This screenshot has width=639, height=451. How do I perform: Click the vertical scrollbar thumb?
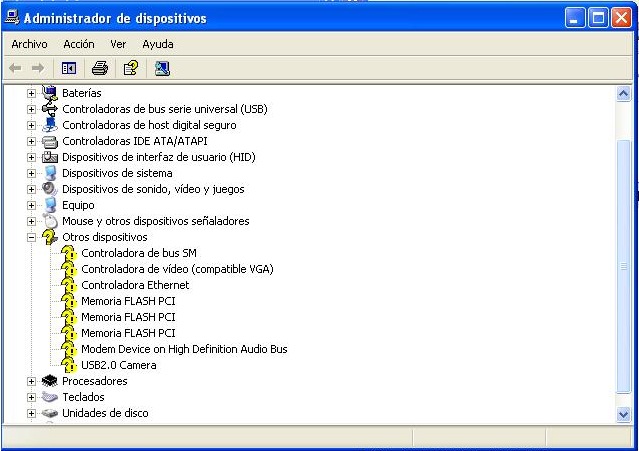tap(624, 266)
